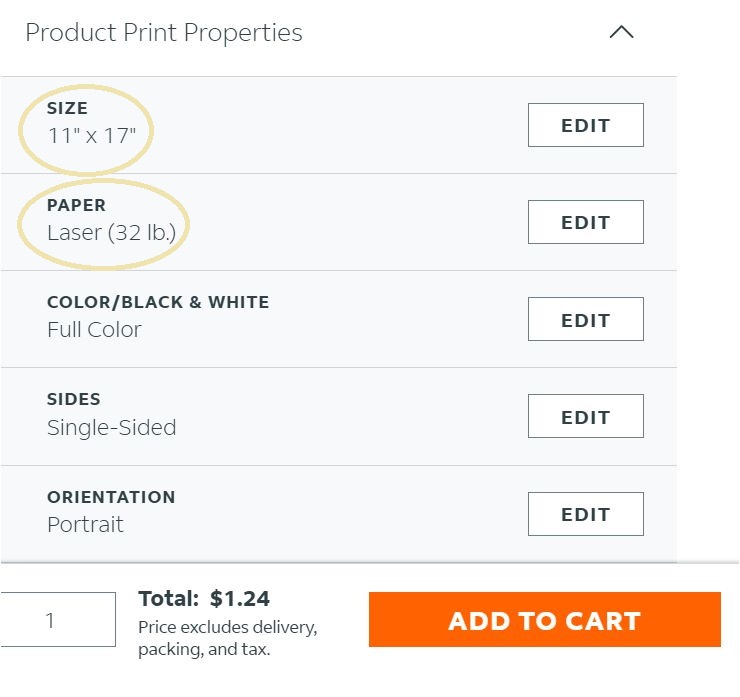Click the quantity input field
The width and height of the screenshot is (740, 697).
[57, 620]
